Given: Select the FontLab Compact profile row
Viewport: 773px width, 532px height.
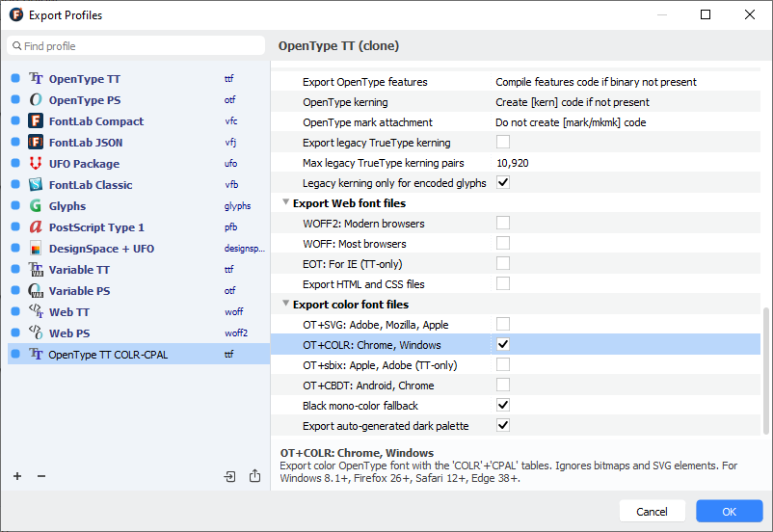Looking at the screenshot, I should 139,120.
